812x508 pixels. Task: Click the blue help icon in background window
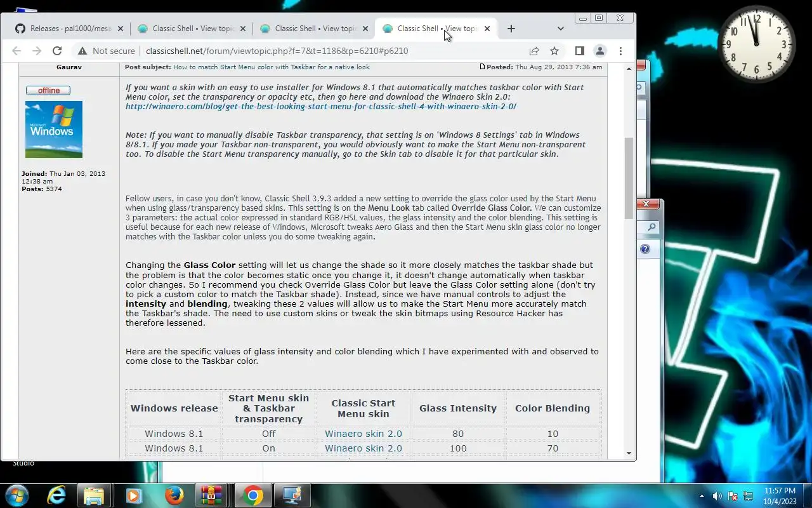coord(645,249)
